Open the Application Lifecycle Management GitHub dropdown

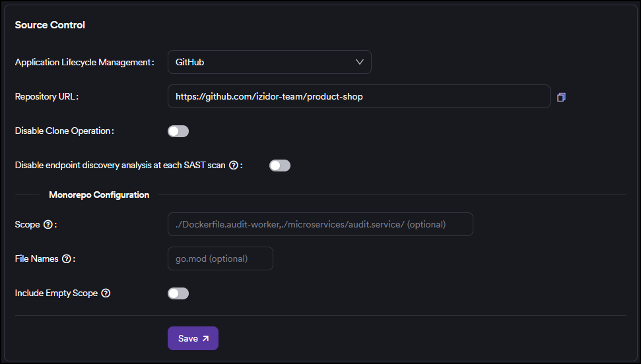coord(269,62)
